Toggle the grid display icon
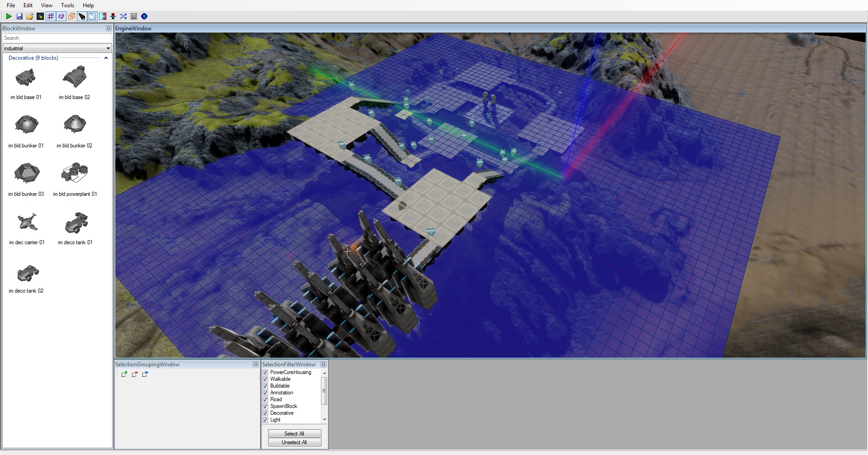868x455 pixels. tap(51, 16)
